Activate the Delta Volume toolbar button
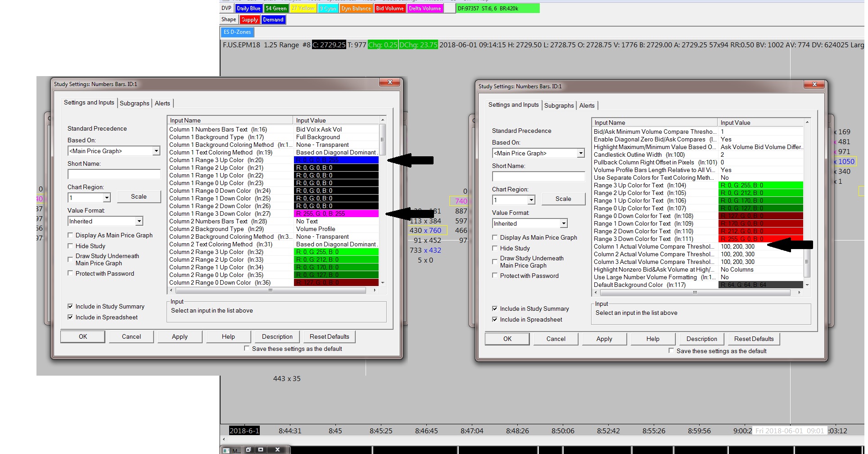 point(425,9)
